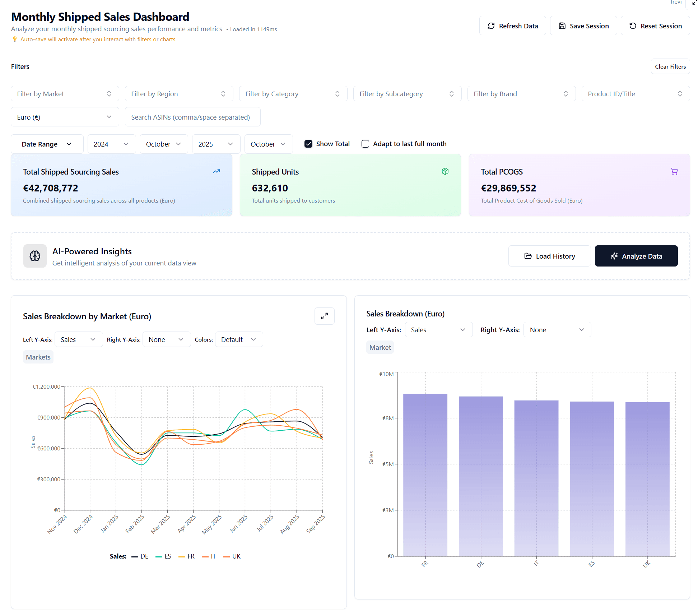Image resolution: width=698 pixels, height=616 pixels.
Task: Expand the Euro currency selector
Action: click(65, 117)
